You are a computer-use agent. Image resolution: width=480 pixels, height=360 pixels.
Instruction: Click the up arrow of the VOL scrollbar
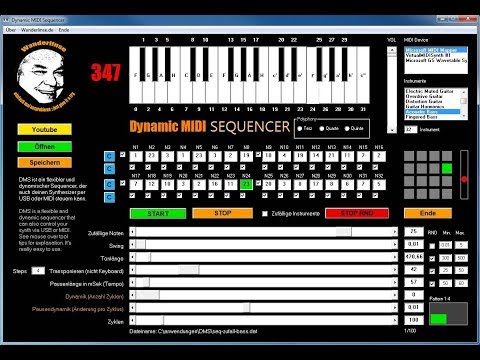click(x=392, y=50)
